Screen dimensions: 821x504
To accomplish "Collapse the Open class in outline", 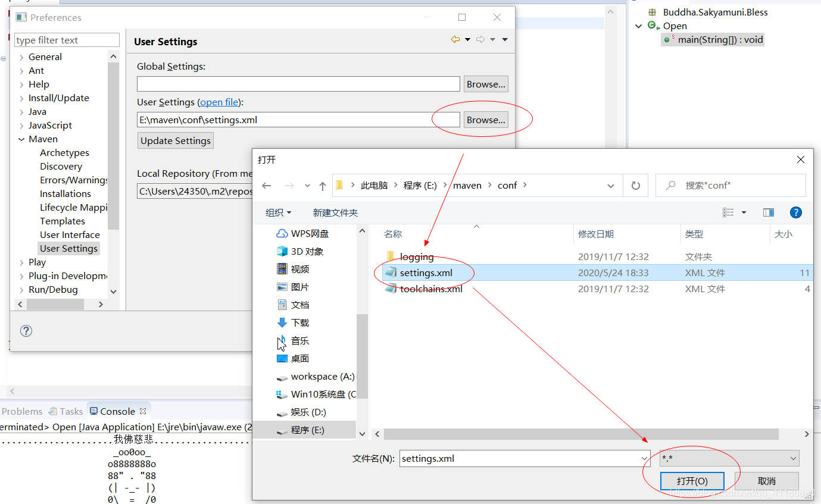I will tap(639, 26).
